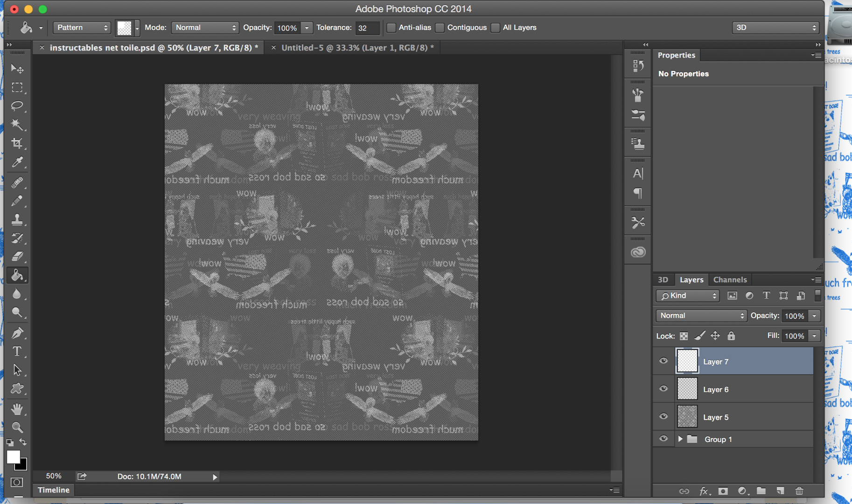
Task: Hide Group 1 visibility
Action: 663,439
